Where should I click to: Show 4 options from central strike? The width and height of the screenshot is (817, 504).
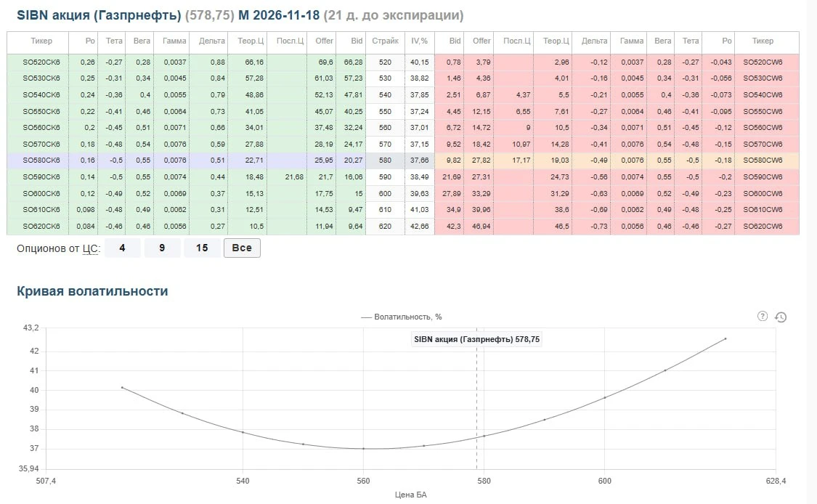point(123,248)
